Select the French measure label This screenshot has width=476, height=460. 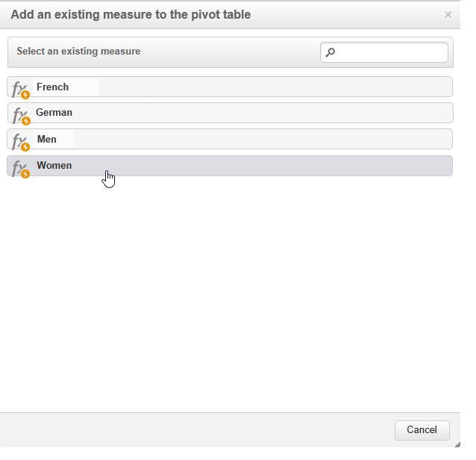52,87
